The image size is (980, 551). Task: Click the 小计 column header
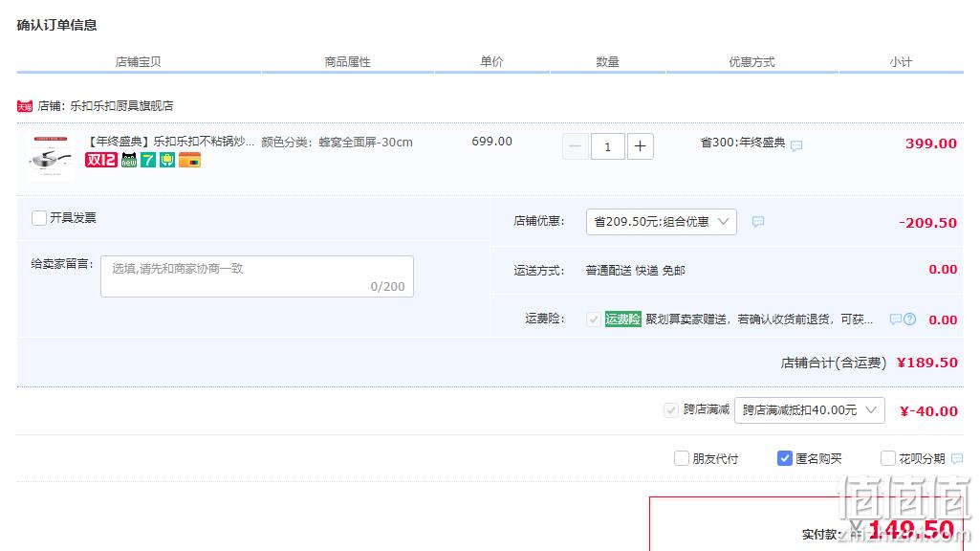coord(901,62)
